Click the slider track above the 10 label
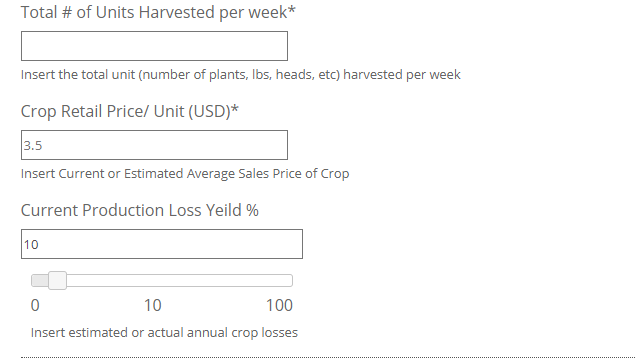635x360 pixels. (x=153, y=281)
